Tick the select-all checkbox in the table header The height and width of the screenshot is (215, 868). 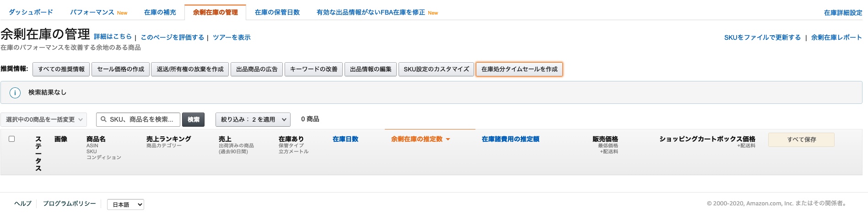coord(12,139)
